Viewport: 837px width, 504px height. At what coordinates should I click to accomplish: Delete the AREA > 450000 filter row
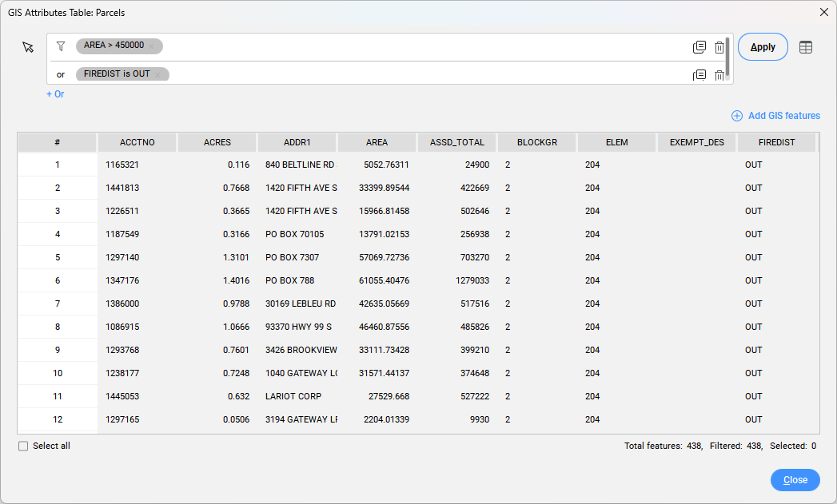(x=719, y=47)
